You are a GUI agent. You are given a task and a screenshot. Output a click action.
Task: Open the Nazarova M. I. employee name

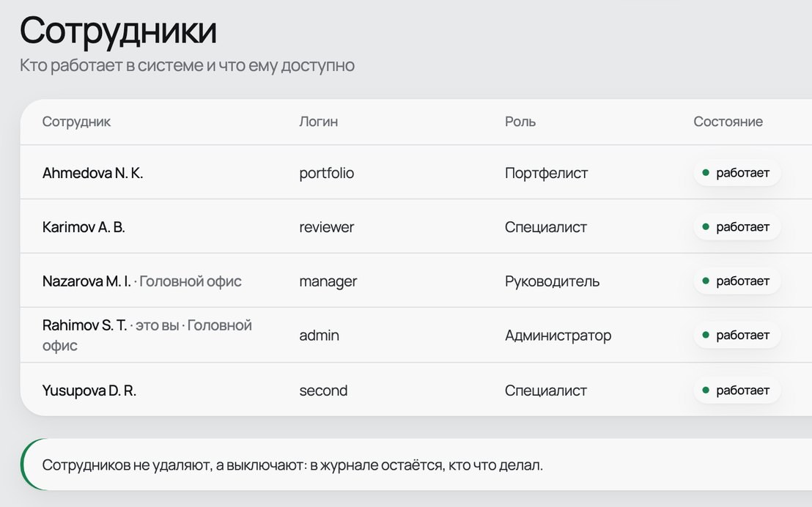pyautogui.click(x=86, y=281)
